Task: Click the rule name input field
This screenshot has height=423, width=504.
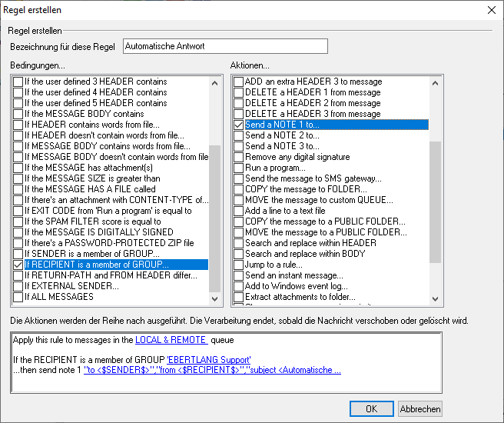Action: (x=224, y=46)
